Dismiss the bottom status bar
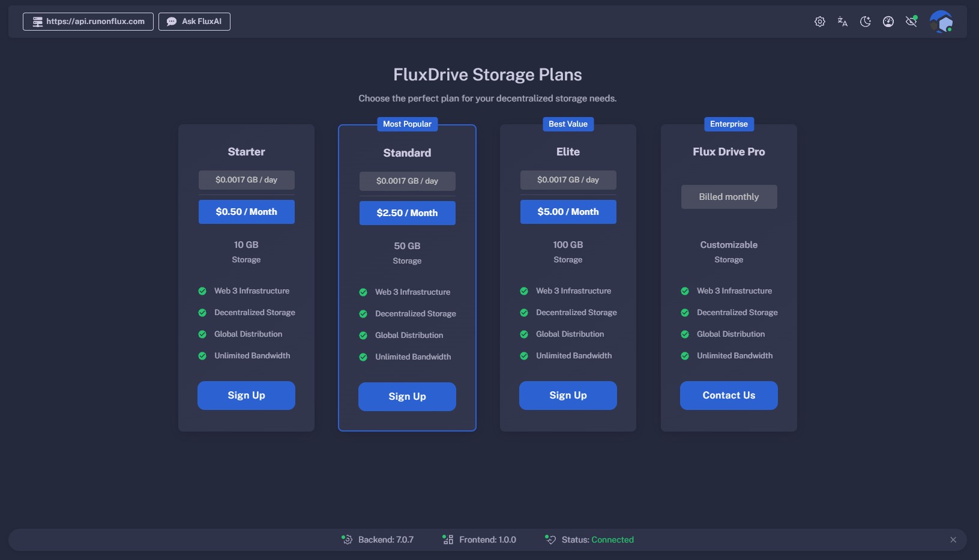 [x=953, y=540]
